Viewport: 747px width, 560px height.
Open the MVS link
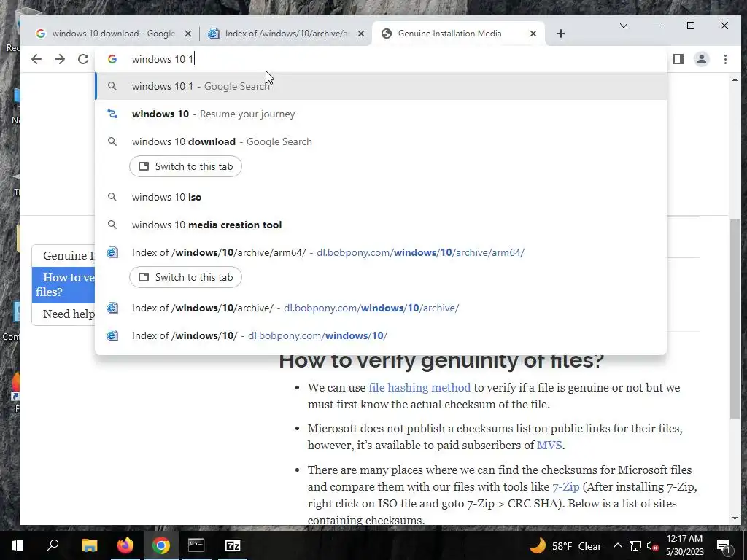tap(549, 446)
